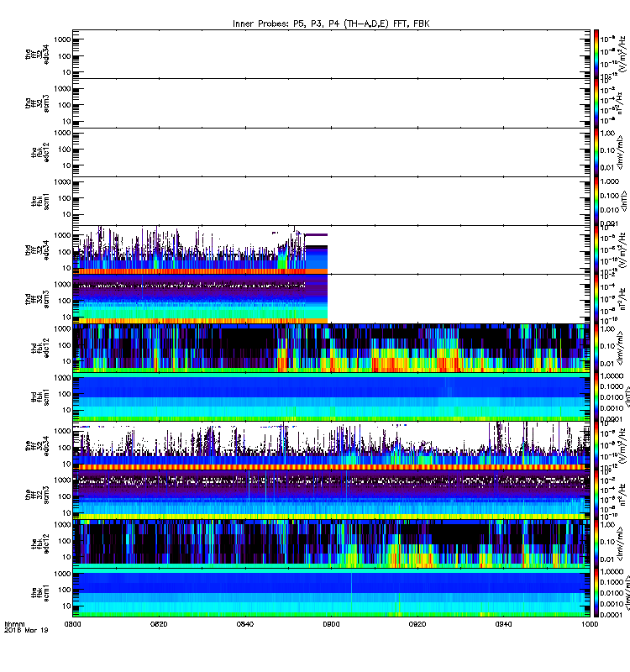
Task: Click the the fff_32 scm3 panel label
Action: [x=37, y=495]
